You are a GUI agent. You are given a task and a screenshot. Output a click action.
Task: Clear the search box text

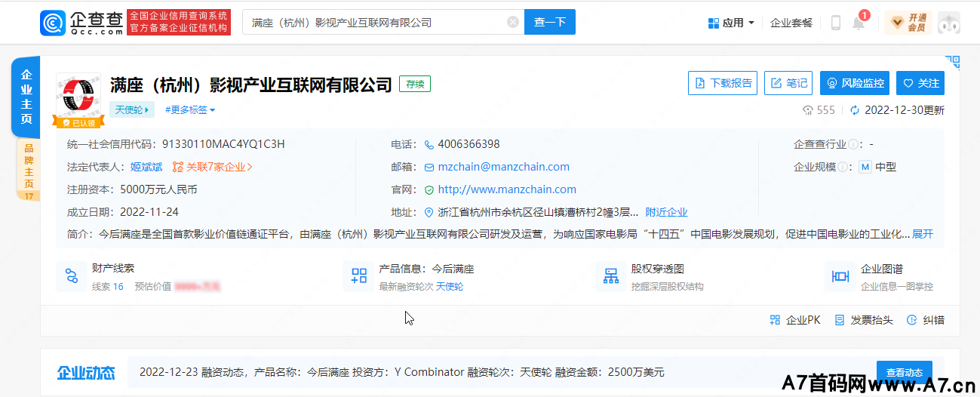pos(513,23)
